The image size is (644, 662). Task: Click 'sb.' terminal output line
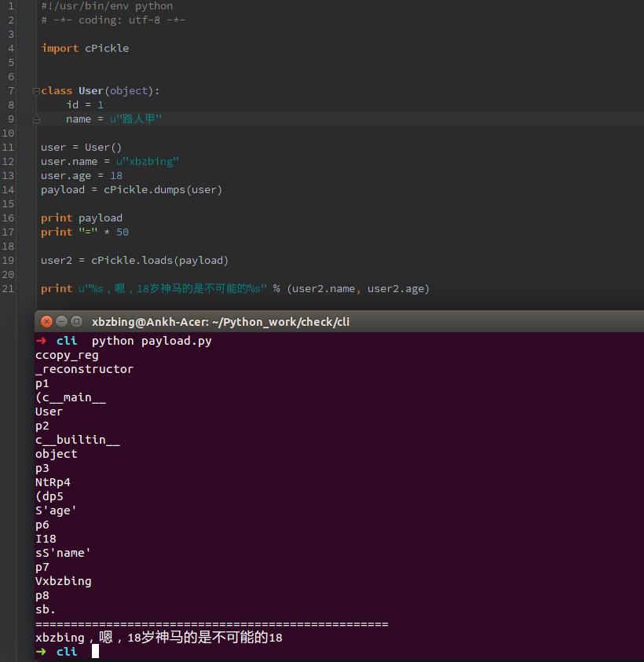point(46,609)
